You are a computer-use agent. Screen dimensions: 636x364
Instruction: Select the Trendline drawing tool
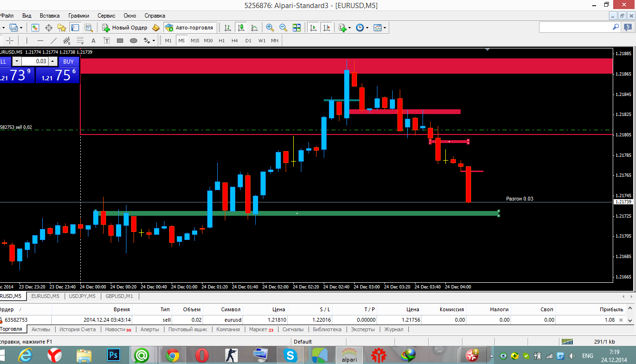53,40
